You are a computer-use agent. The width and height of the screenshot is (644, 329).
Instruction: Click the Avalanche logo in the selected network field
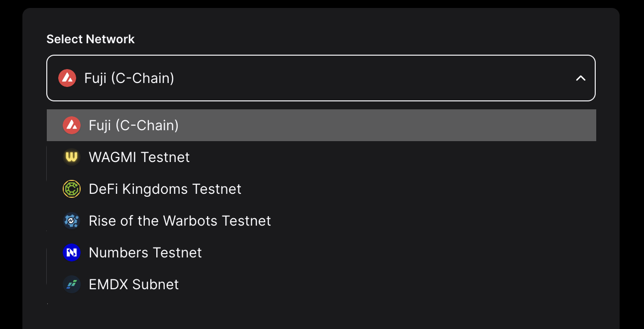(67, 78)
